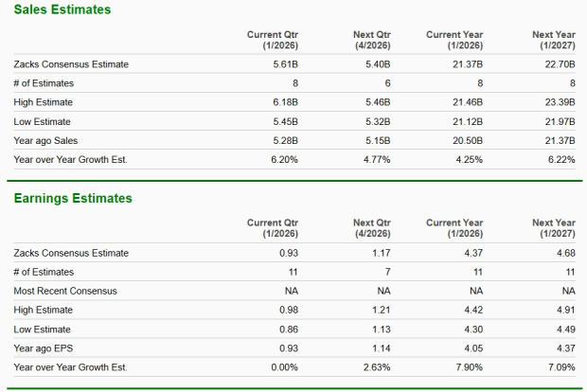Select the Most Recent Consensus row label
Image resolution: width=587 pixels, height=392 pixels.
[x=66, y=291]
